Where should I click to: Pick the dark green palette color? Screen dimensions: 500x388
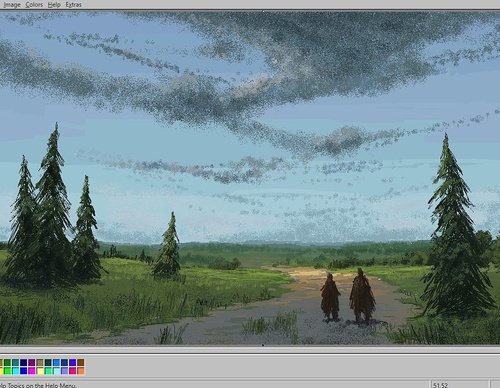coord(7,362)
